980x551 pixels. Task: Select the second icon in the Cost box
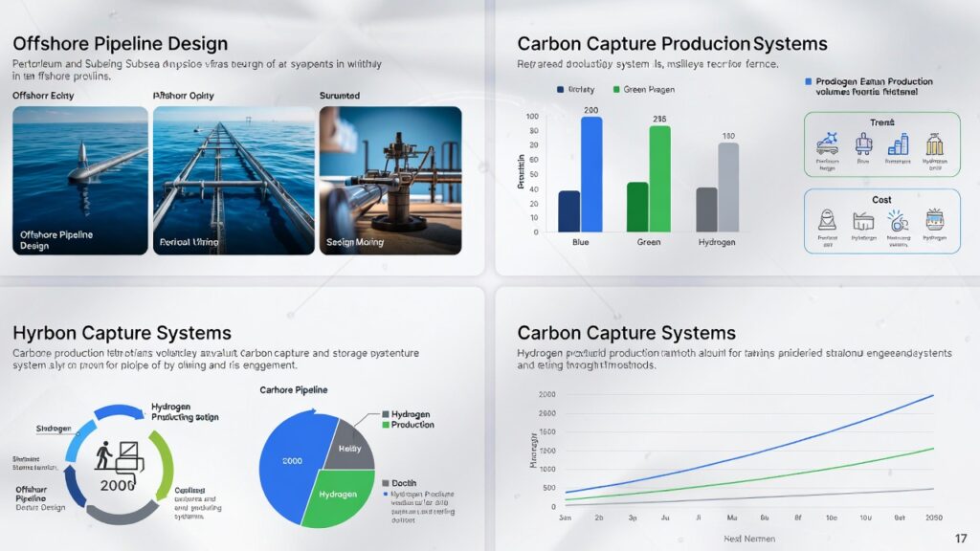tap(863, 220)
